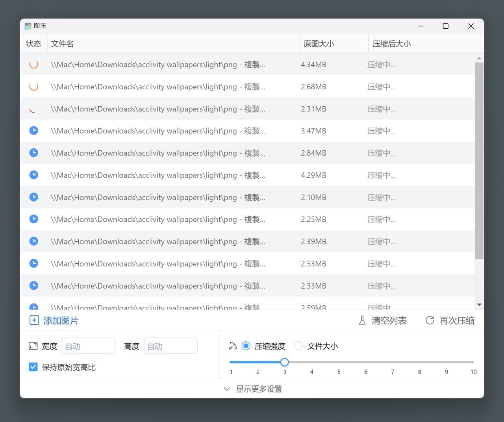Click the clock icon in the 2.10MB row
The width and height of the screenshot is (504, 422).
pyautogui.click(x=34, y=197)
